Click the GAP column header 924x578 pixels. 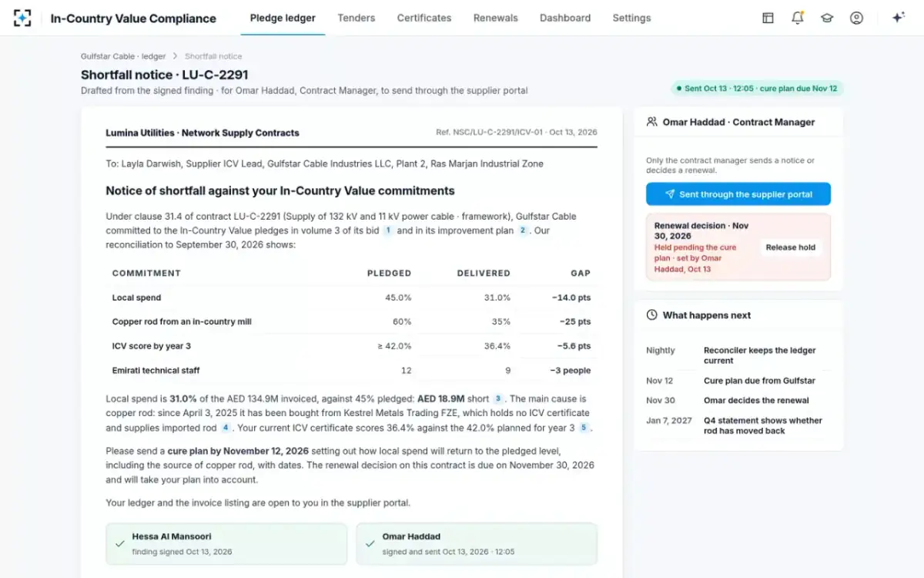point(581,273)
